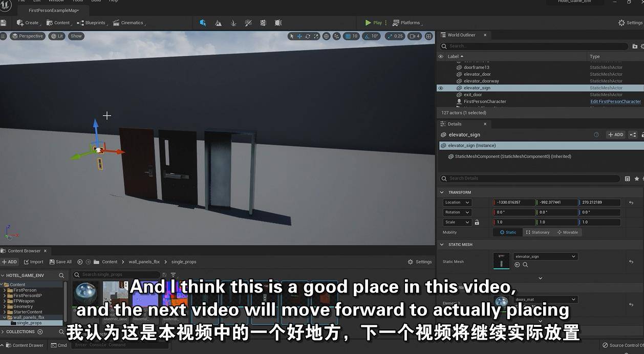Click the Search Details field
Image resolution: width=644 pixels, height=354 pixels.
pos(530,179)
